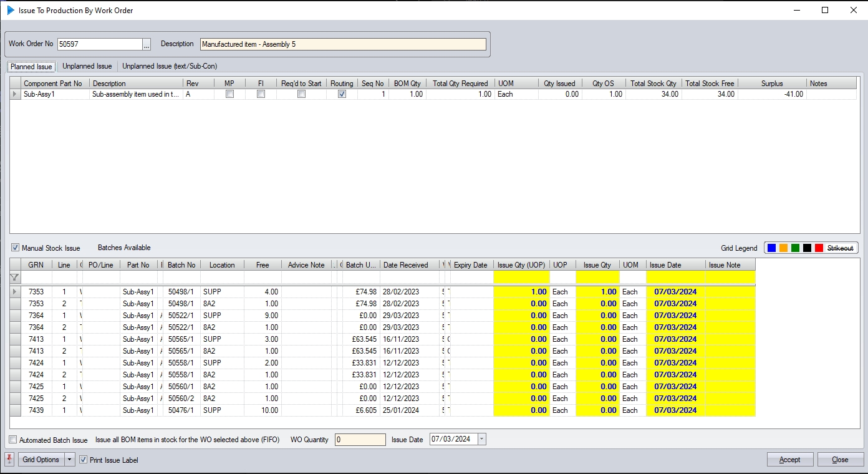This screenshot has height=474, width=868.
Task: Click the row selector arrow for Sub-Assy1 component
Action: click(15, 94)
